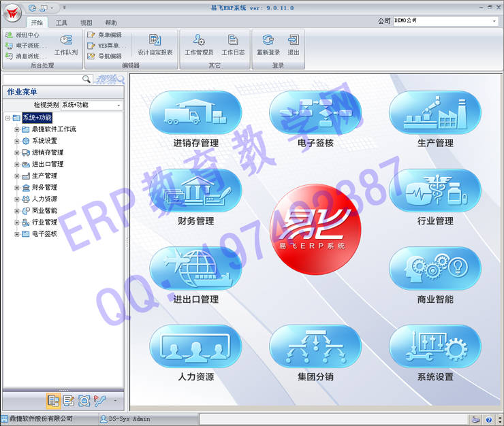
Task: Click 作业菜单 panel header
Action: (x=63, y=92)
